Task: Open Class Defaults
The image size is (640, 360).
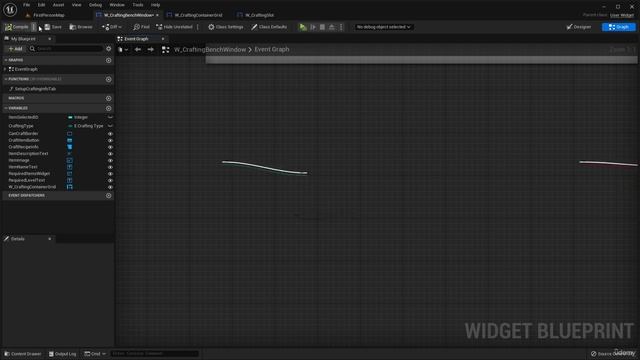Action: pyautogui.click(x=269, y=27)
